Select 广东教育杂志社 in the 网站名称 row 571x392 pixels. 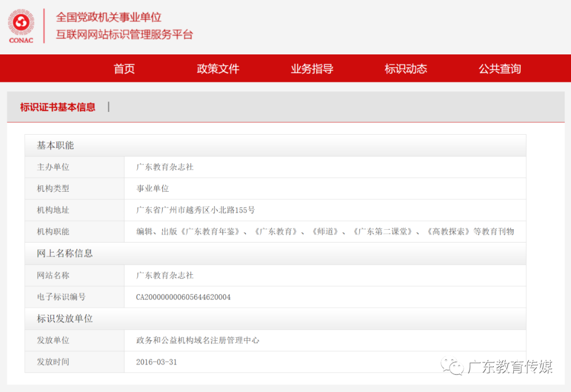pyautogui.click(x=165, y=276)
